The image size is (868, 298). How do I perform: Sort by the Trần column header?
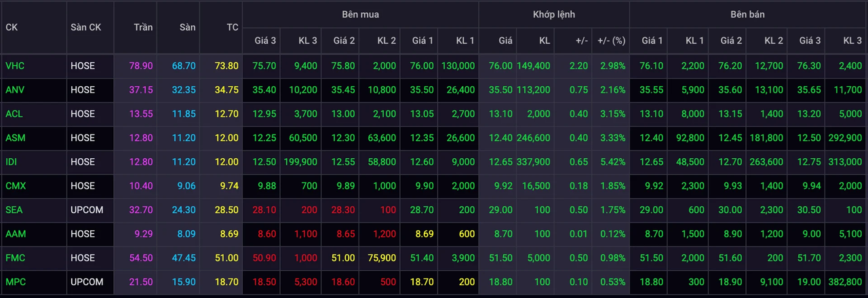point(143,27)
